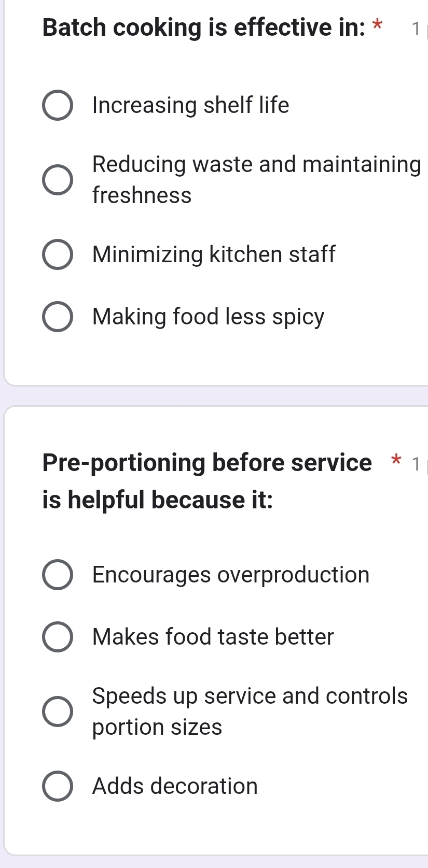Click the 'Speeds up service and controls portion sizes' text

point(250,712)
